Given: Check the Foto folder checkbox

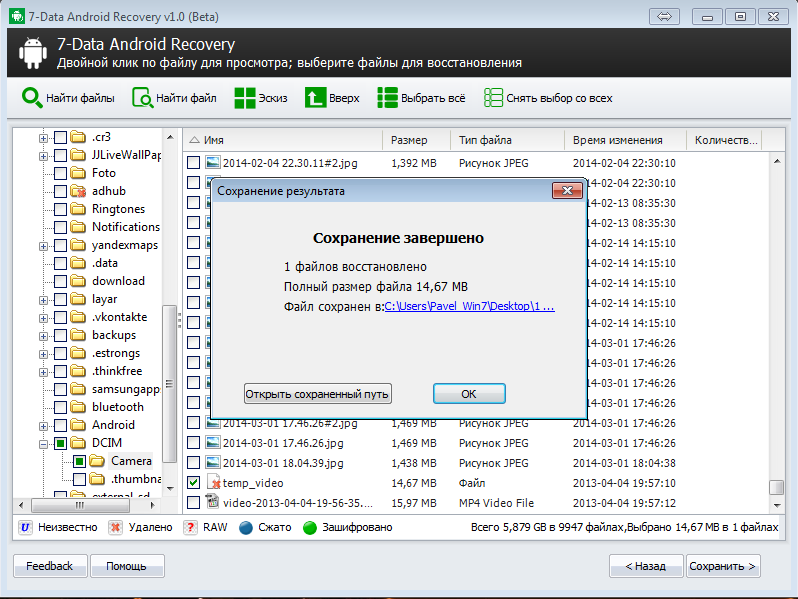Looking at the screenshot, I should pyautogui.click(x=61, y=173).
